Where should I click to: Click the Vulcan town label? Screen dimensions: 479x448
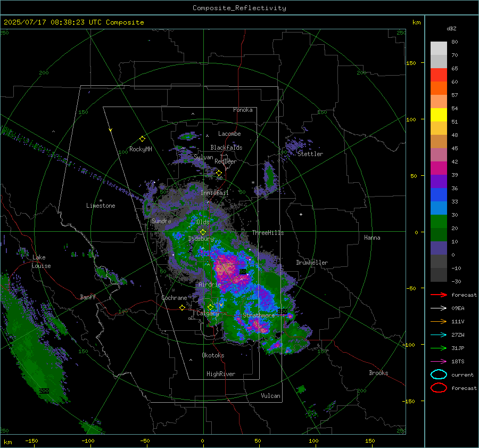[271, 396]
